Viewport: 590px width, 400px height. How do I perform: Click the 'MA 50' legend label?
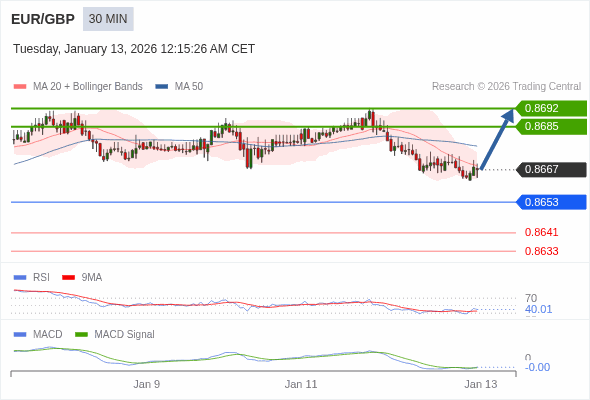click(189, 87)
